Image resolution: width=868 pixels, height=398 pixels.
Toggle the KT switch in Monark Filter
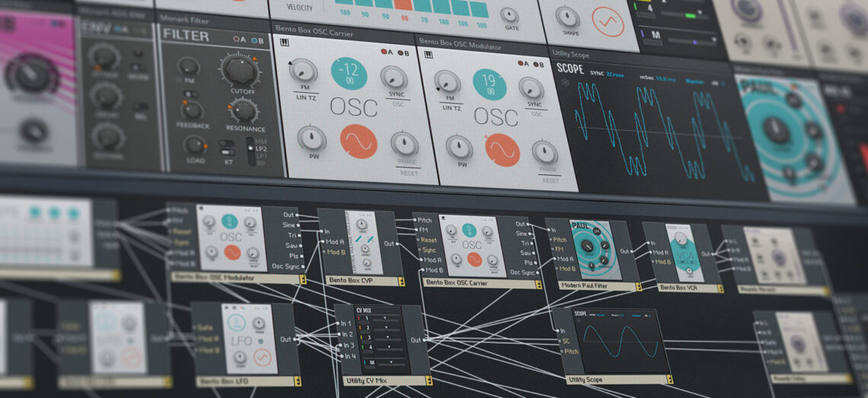226,152
